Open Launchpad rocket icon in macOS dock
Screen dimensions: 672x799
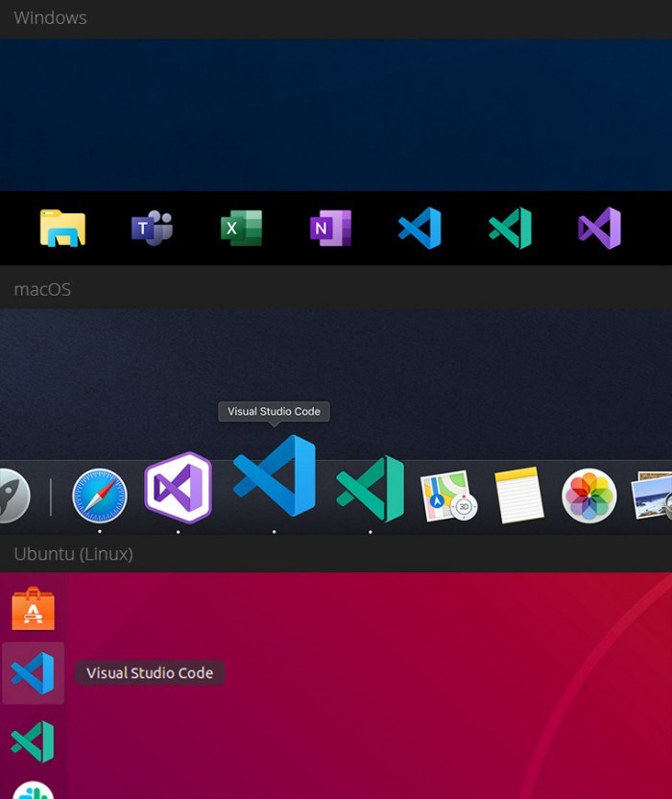coord(13,496)
